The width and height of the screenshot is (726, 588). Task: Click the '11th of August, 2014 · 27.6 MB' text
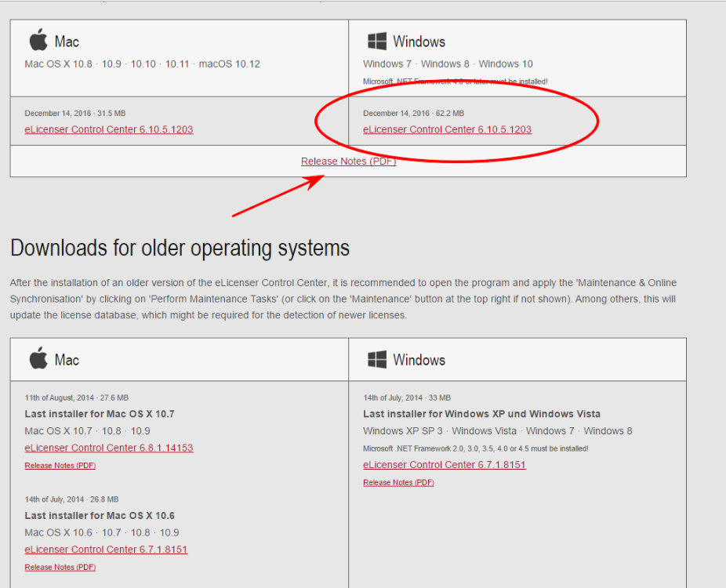[x=76, y=397]
